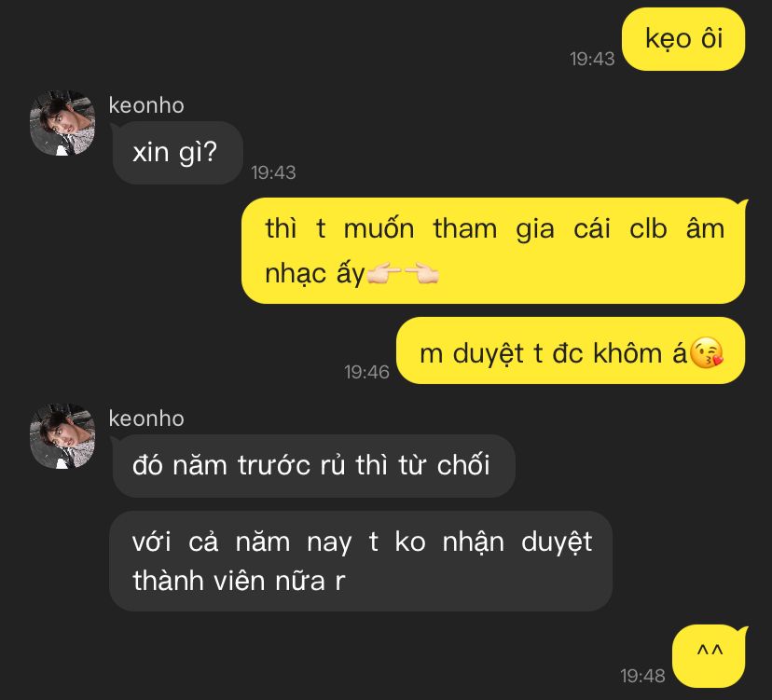
Task: Select the "đó năm trước rủ thì từ chối" bubble
Action: pos(313,466)
